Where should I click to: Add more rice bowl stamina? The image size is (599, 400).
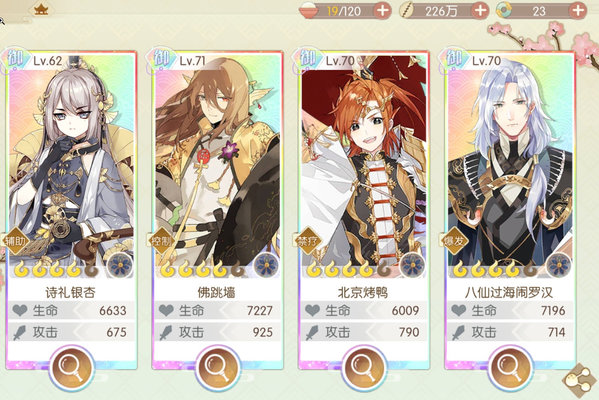click(382, 10)
